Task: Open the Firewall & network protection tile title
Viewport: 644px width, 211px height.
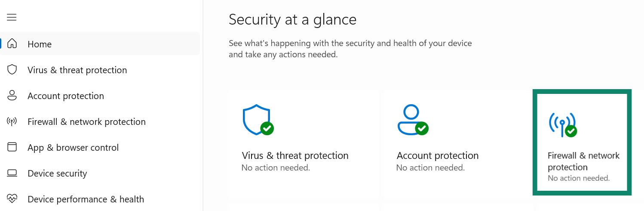Action: (583, 161)
